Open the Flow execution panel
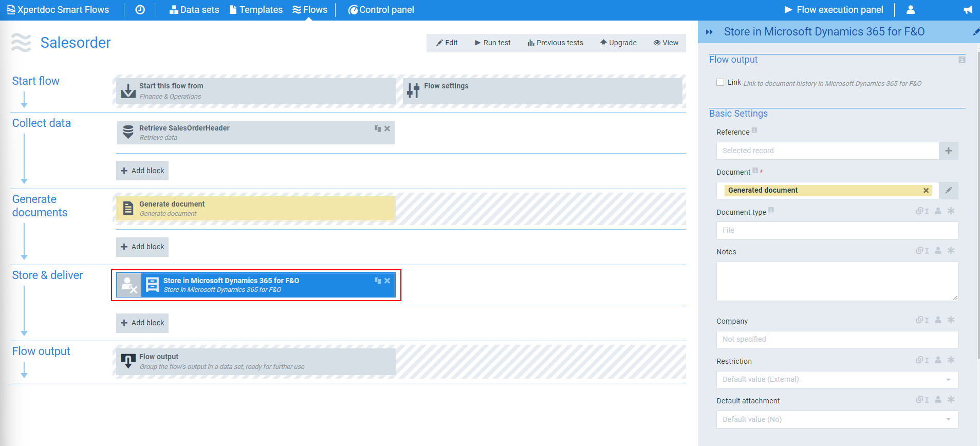This screenshot has width=980, height=446. 834,10
